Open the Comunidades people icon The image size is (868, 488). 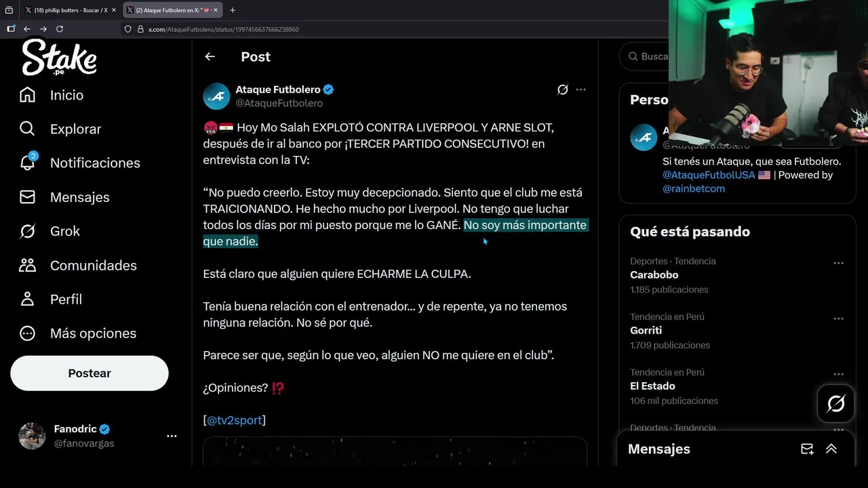point(27,265)
